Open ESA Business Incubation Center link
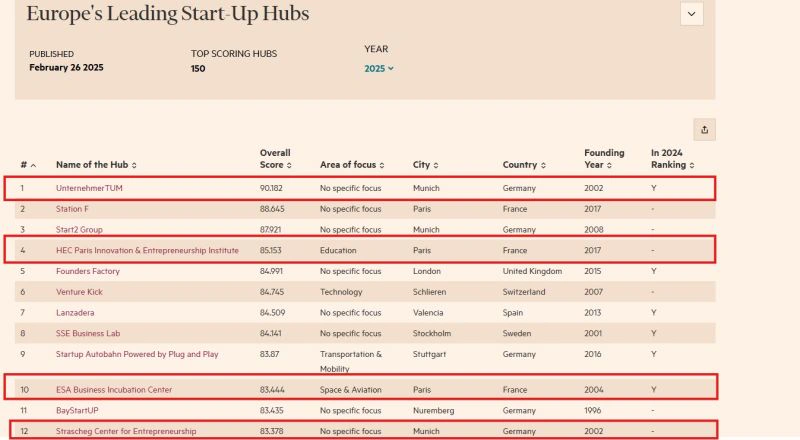This screenshot has height=440, width=800. pos(115,389)
